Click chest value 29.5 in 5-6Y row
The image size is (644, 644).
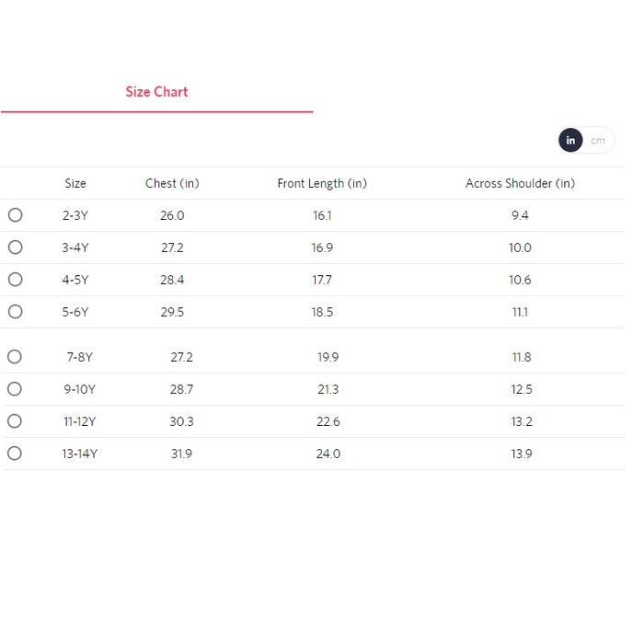click(172, 312)
